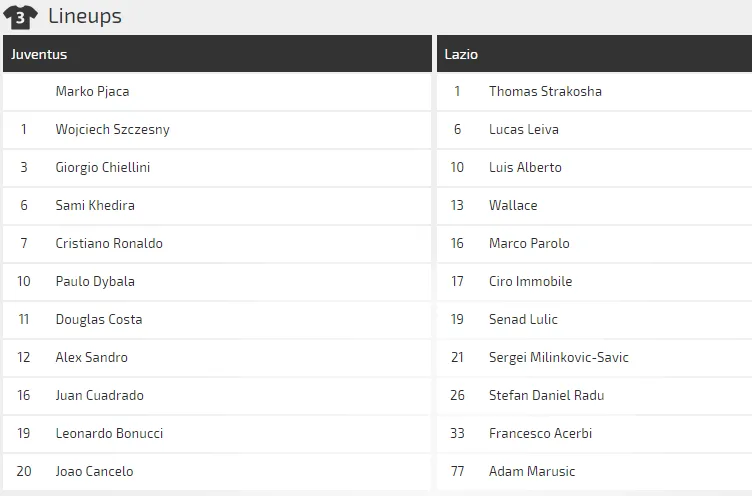
Task: Open Paulo Dybala's player page
Action: (x=95, y=281)
